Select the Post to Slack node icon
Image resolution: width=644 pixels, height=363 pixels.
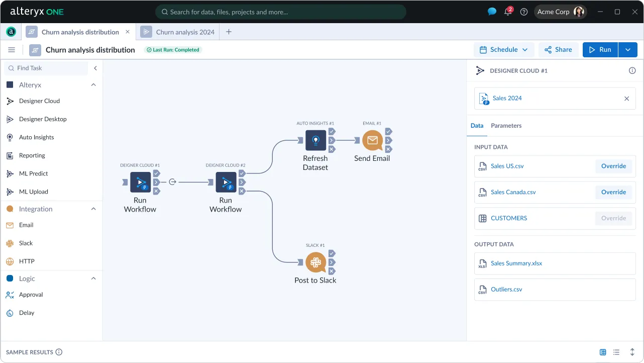tap(316, 262)
